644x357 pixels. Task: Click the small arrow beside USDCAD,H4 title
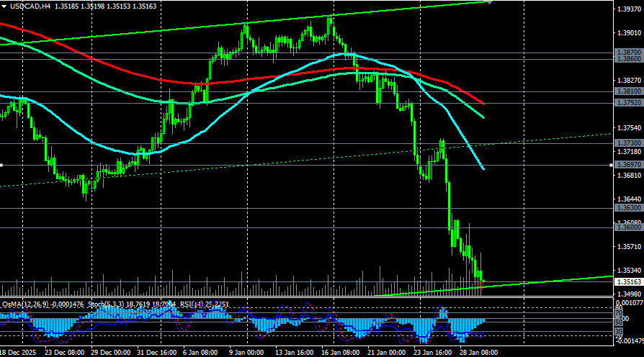click(5, 6)
